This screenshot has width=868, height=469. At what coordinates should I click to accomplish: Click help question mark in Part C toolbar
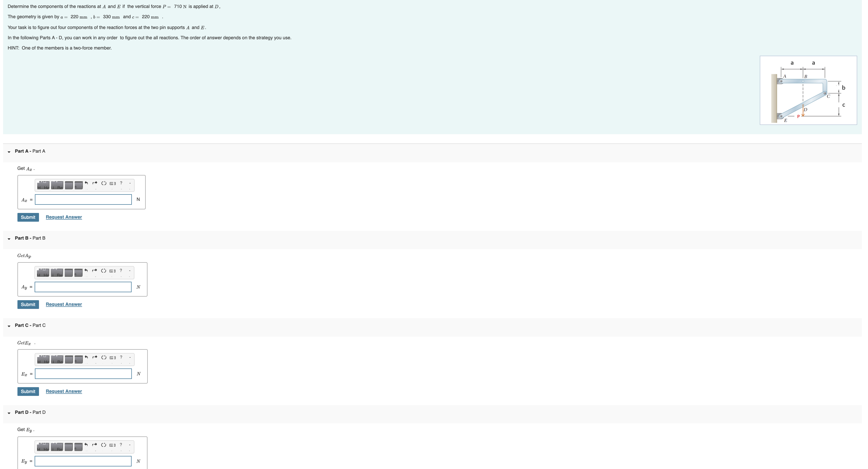121,357
